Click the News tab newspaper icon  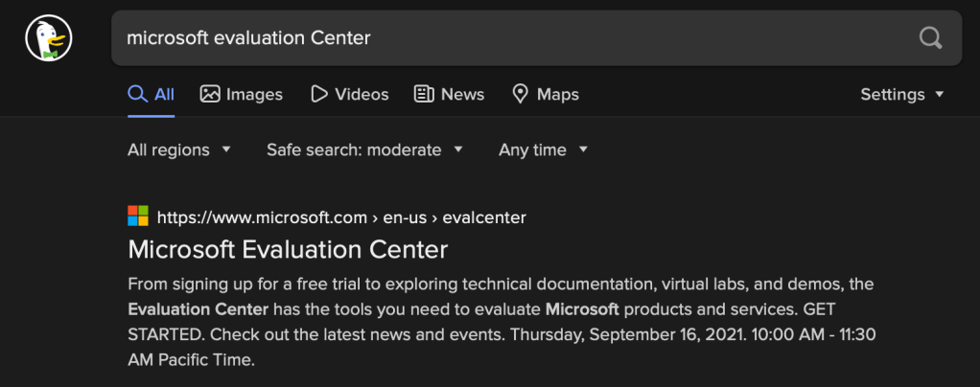424,94
